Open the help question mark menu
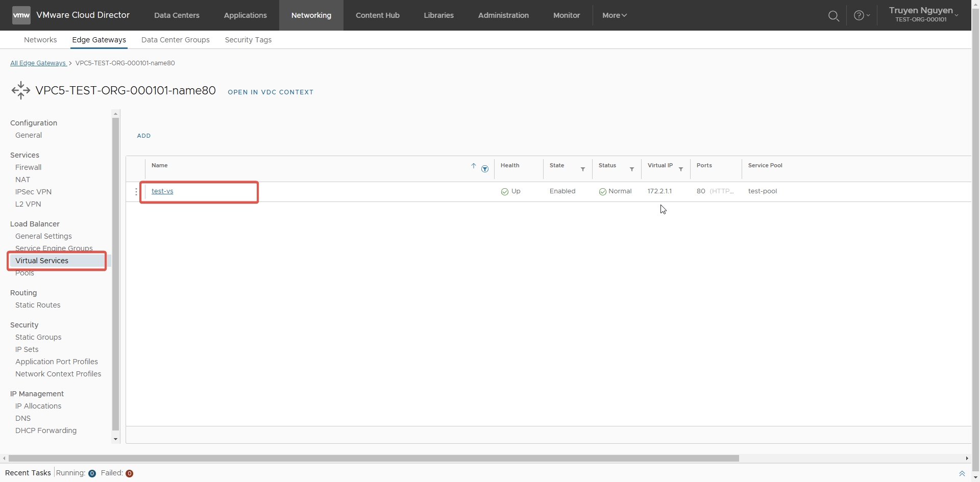Image resolution: width=980 pixels, height=482 pixels. pyautogui.click(x=861, y=15)
